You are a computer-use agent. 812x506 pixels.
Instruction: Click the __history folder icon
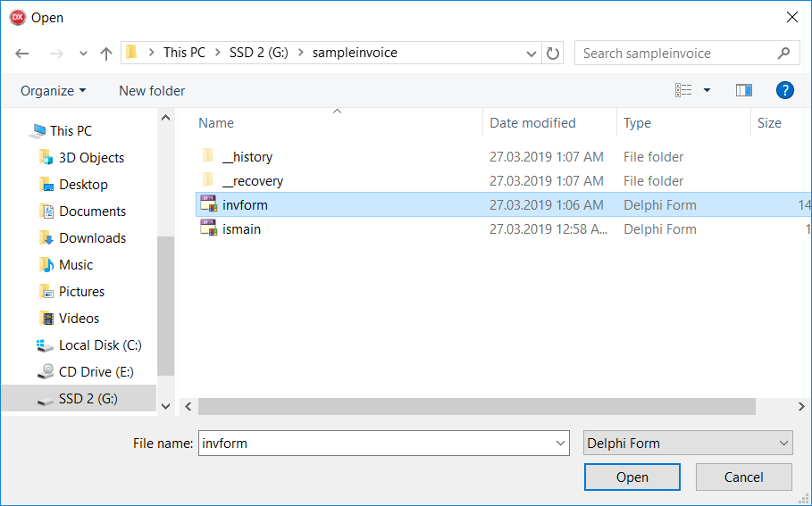tap(208, 156)
